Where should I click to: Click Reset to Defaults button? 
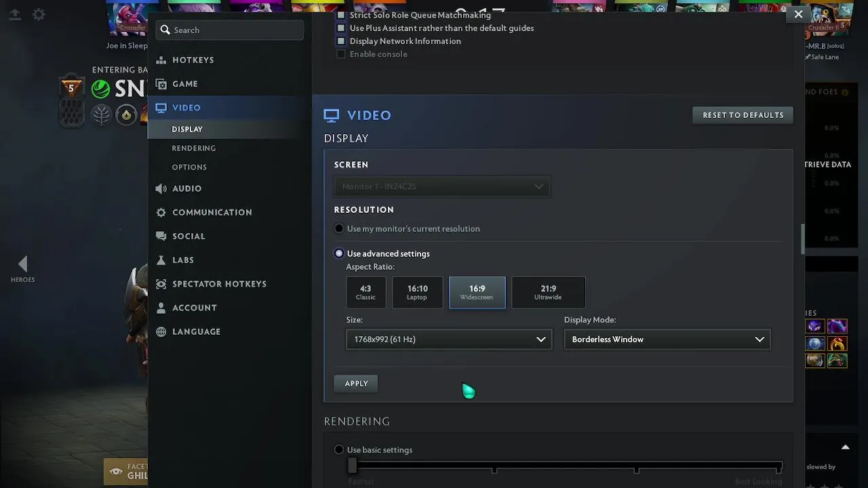tap(743, 115)
